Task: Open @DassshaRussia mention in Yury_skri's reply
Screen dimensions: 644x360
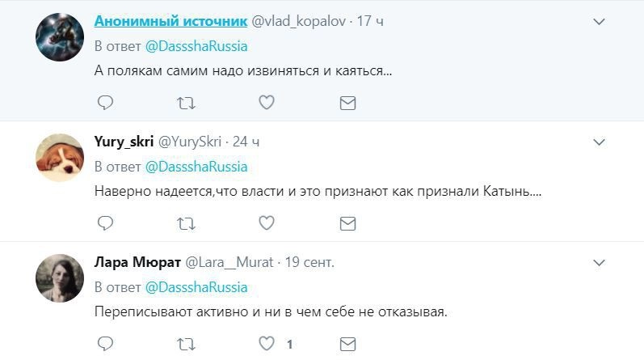Action: [196, 167]
